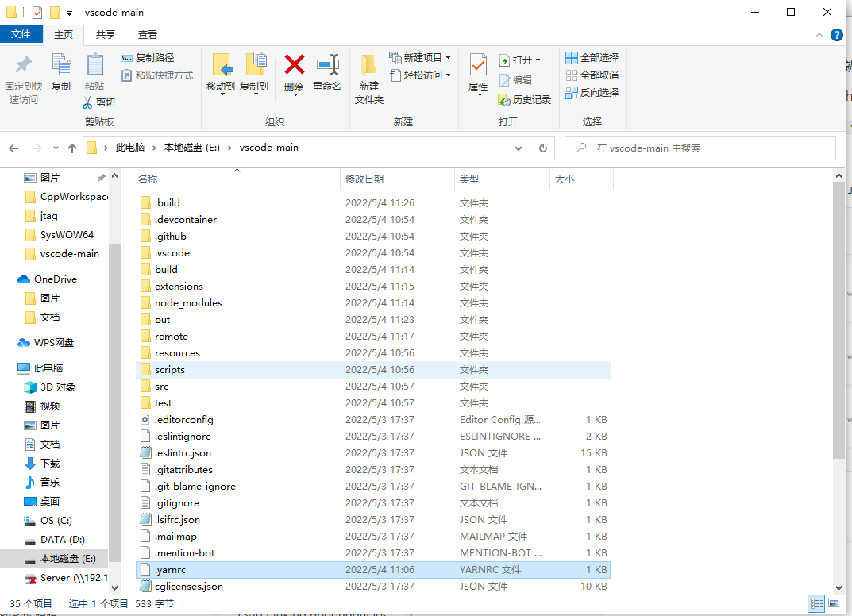
Task: Expand address bar history dropdown arrow
Action: [518, 148]
